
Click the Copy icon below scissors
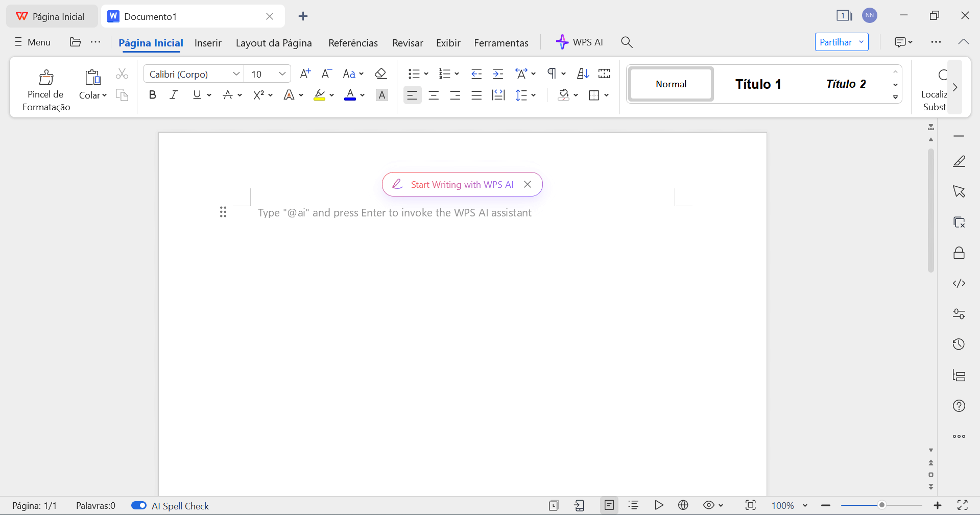(x=122, y=95)
